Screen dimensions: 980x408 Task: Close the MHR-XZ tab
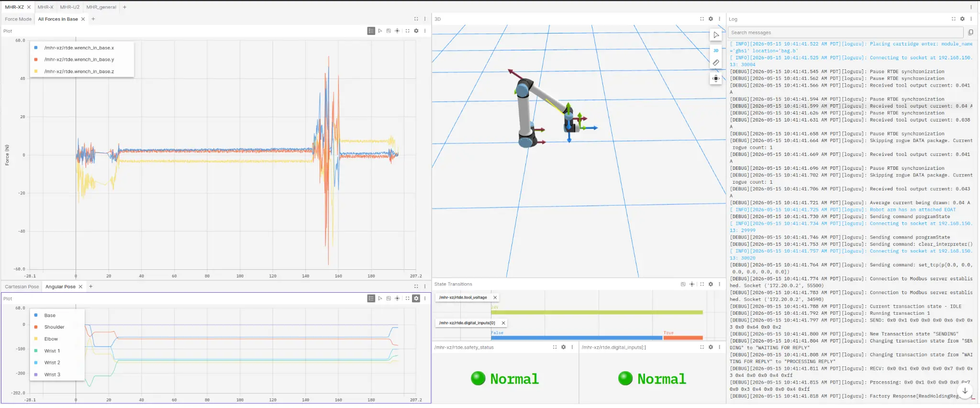pyautogui.click(x=29, y=7)
